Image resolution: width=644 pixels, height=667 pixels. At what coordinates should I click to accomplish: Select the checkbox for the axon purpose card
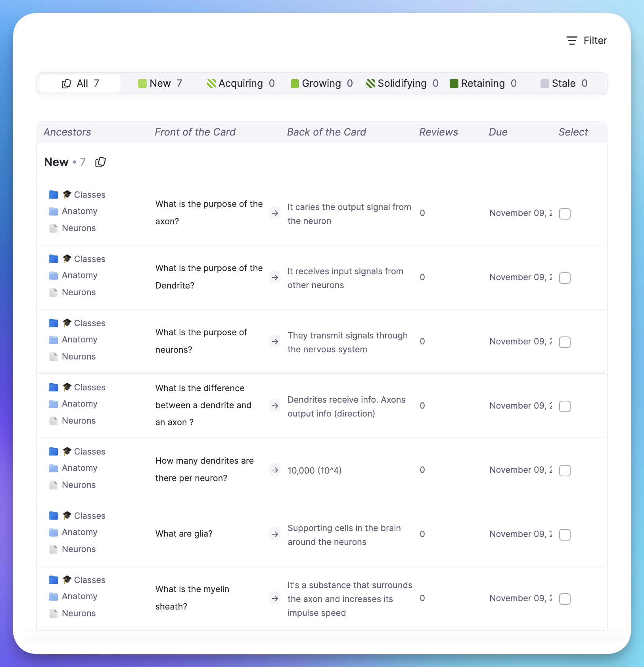pyautogui.click(x=565, y=214)
